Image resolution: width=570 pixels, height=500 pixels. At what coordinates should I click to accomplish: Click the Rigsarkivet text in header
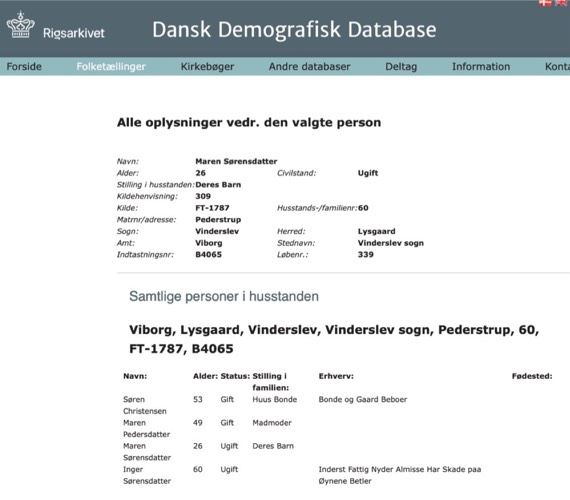[74, 33]
